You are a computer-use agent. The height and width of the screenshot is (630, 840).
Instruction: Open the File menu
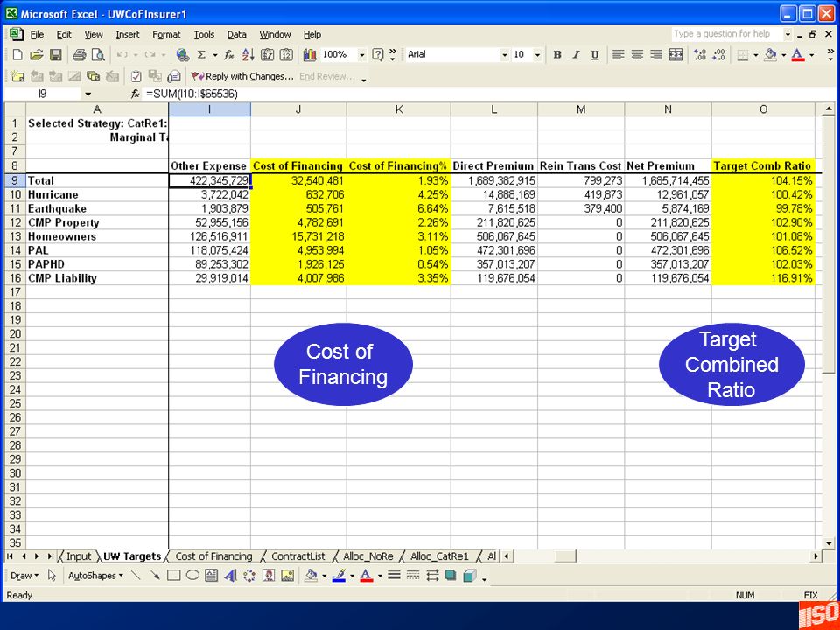coord(37,35)
